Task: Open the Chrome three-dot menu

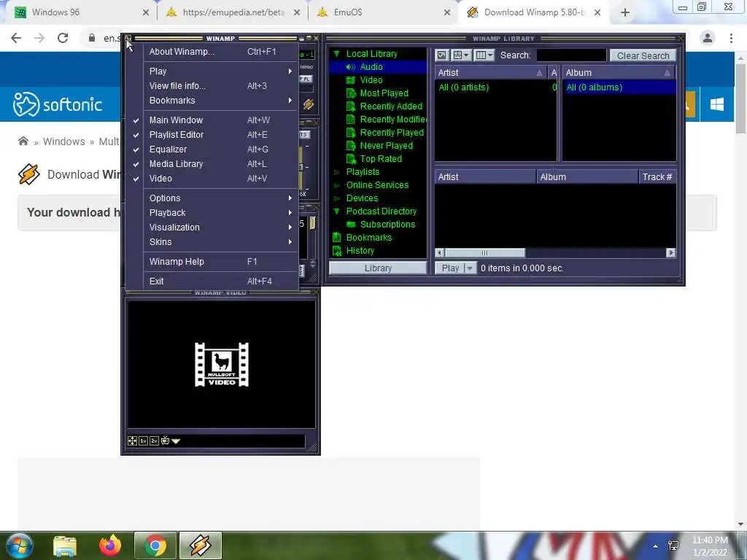Action: pyautogui.click(x=731, y=38)
